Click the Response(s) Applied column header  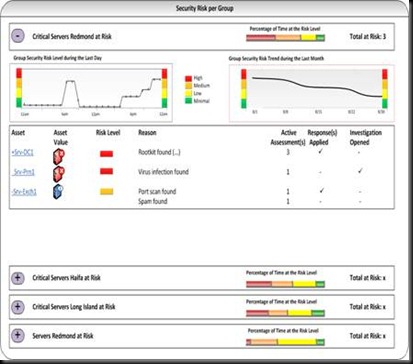pyautogui.click(x=322, y=137)
